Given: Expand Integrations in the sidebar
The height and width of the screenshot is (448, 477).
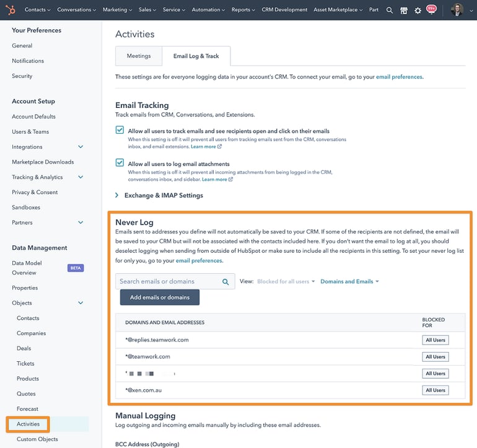Looking at the screenshot, I should tap(81, 147).
